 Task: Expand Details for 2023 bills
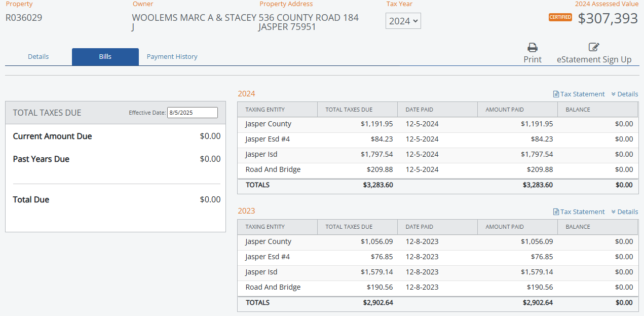[x=627, y=212]
